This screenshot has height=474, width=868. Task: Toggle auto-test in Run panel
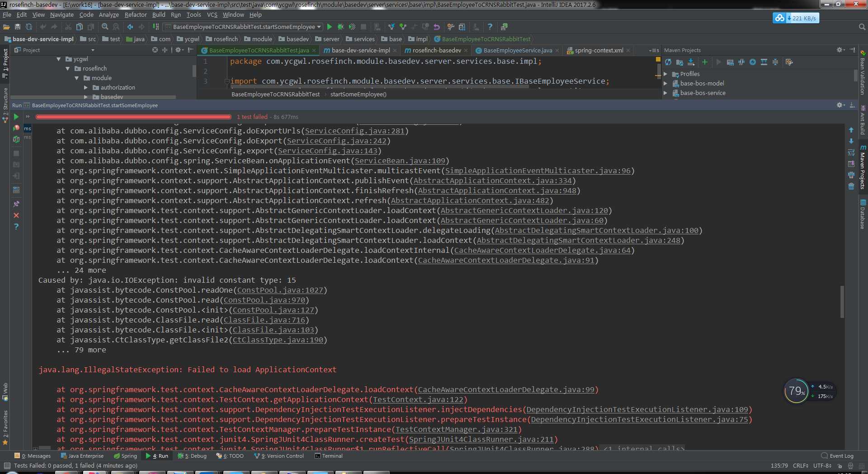pyautogui.click(x=16, y=139)
